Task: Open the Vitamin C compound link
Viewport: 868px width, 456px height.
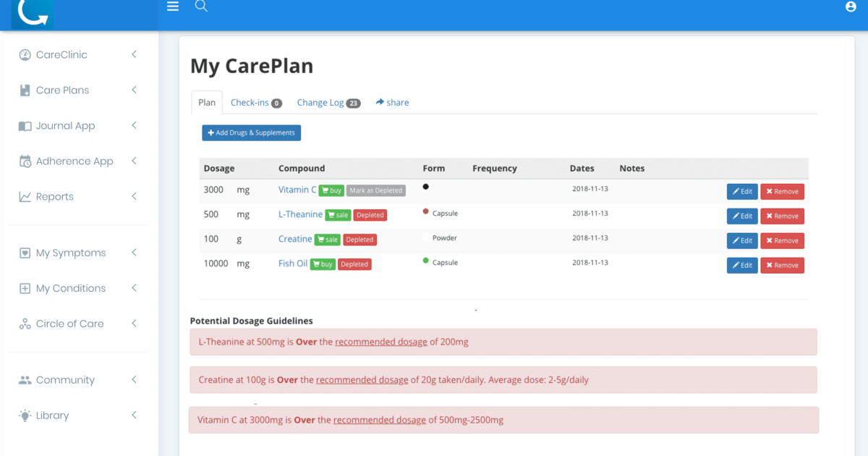Action: (297, 190)
